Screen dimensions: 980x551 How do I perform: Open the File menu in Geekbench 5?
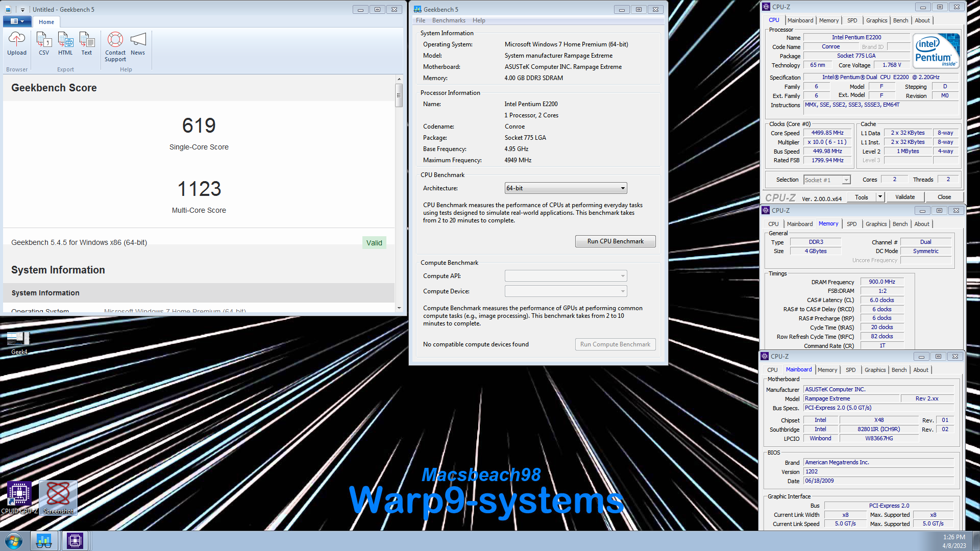pos(421,20)
